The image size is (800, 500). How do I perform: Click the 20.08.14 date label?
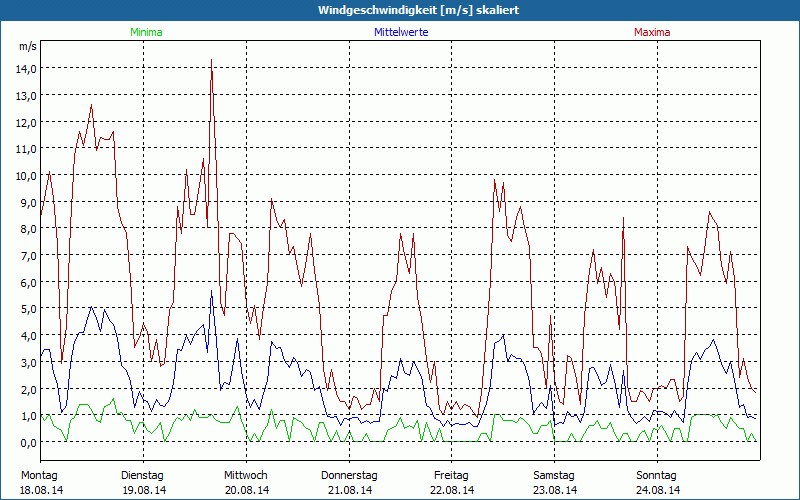tap(247, 490)
